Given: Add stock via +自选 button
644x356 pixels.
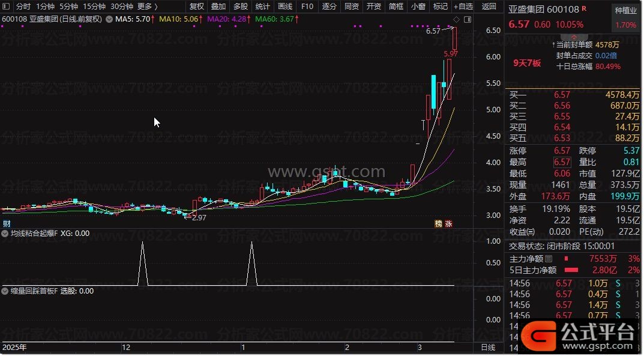Looking at the screenshot, I should tap(463, 7).
